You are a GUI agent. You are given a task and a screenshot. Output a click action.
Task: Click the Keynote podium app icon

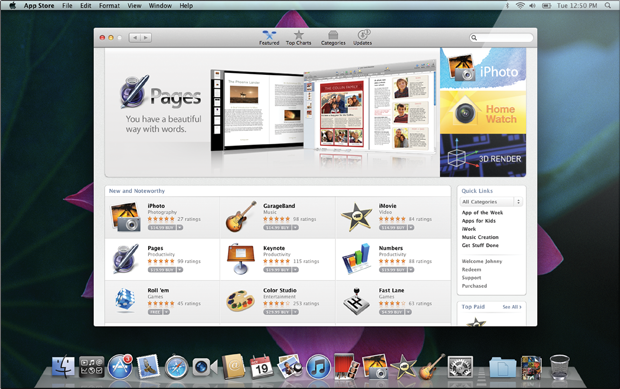pyautogui.click(x=241, y=259)
